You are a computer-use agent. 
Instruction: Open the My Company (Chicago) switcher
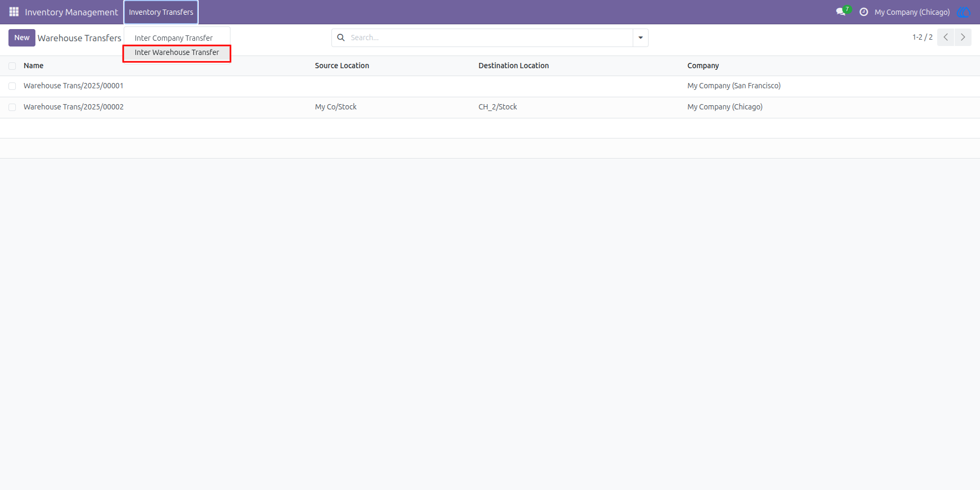click(x=912, y=12)
